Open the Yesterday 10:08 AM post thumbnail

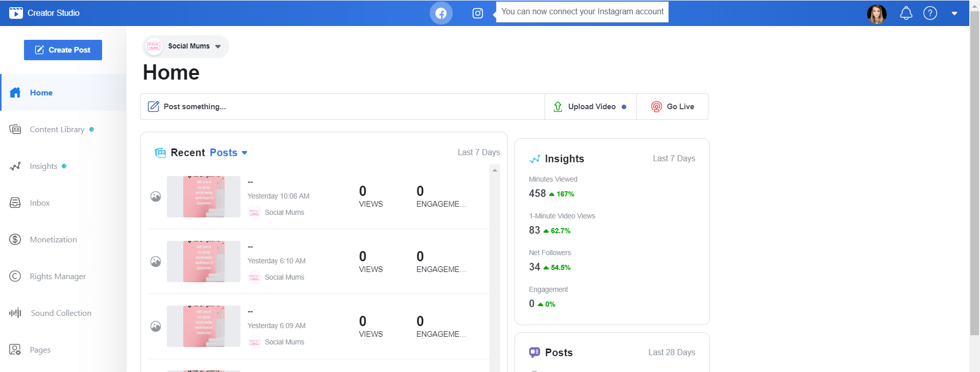pos(203,197)
